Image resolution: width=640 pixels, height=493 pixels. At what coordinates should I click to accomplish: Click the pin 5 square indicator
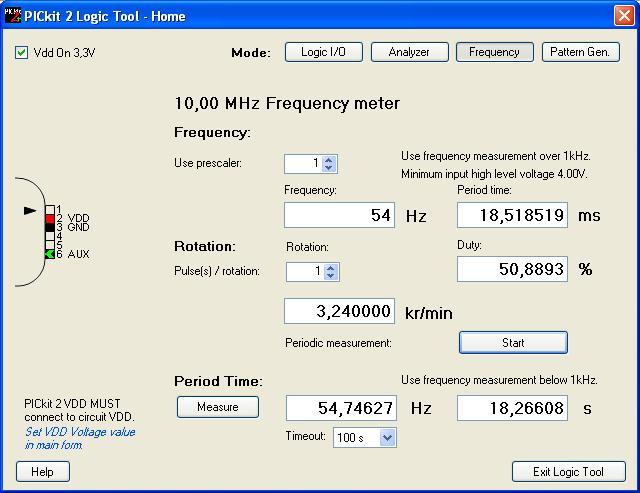[50, 245]
